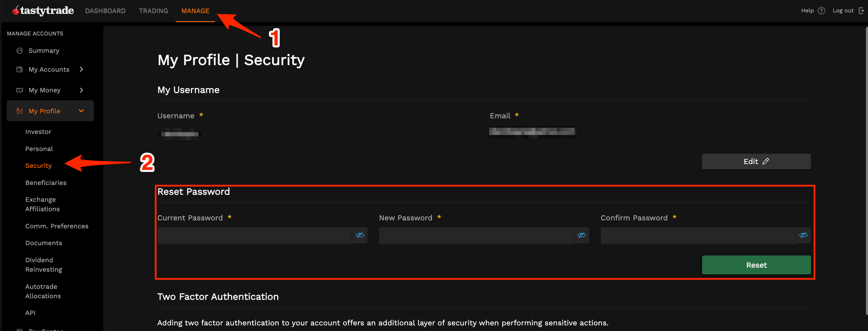Image resolution: width=868 pixels, height=331 pixels.
Task: Switch to the TRADING tab
Action: tap(153, 10)
